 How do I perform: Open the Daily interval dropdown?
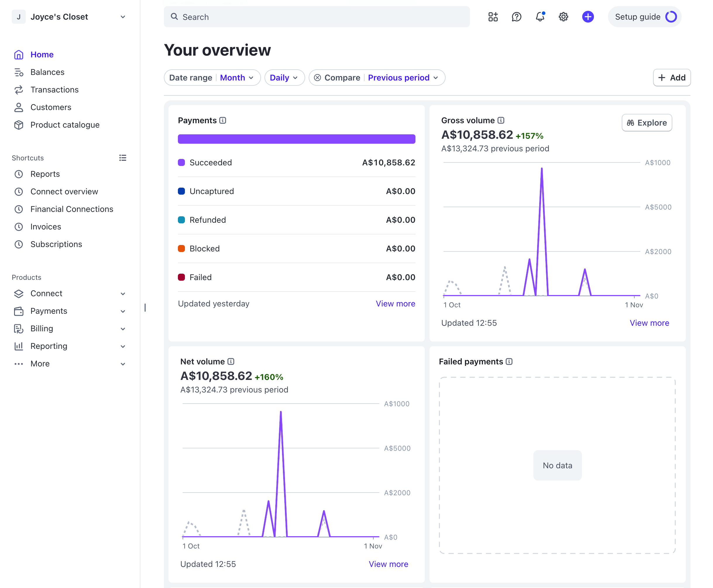coord(284,78)
